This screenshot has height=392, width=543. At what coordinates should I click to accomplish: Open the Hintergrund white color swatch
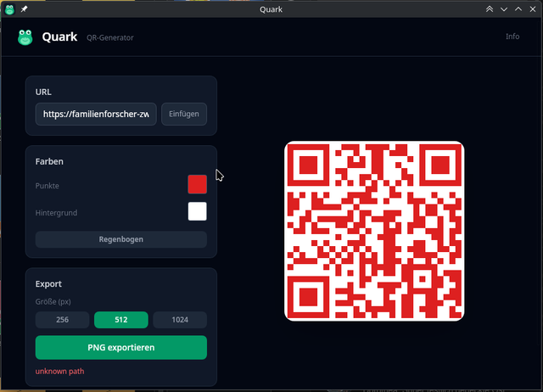tap(198, 211)
